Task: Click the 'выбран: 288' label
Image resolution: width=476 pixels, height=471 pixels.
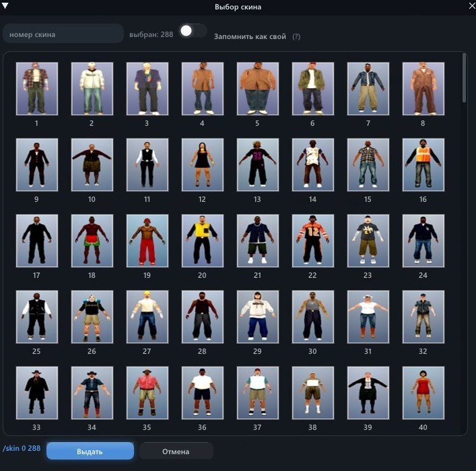Action: click(x=151, y=34)
